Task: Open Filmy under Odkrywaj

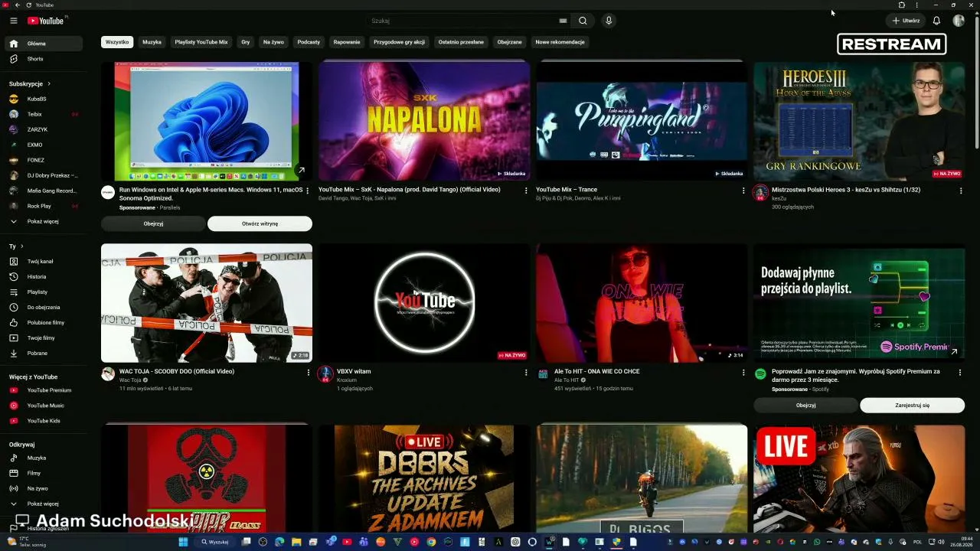Action: 44,473
